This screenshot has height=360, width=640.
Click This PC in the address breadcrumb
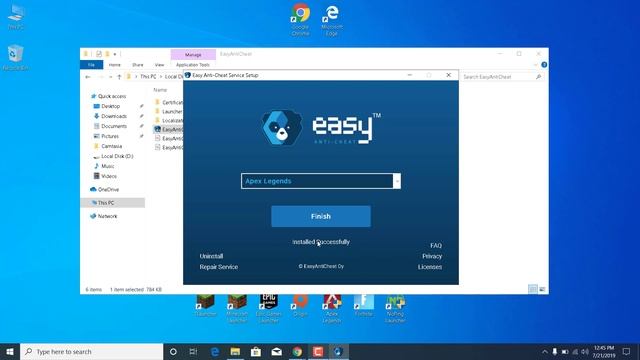[x=148, y=77]
